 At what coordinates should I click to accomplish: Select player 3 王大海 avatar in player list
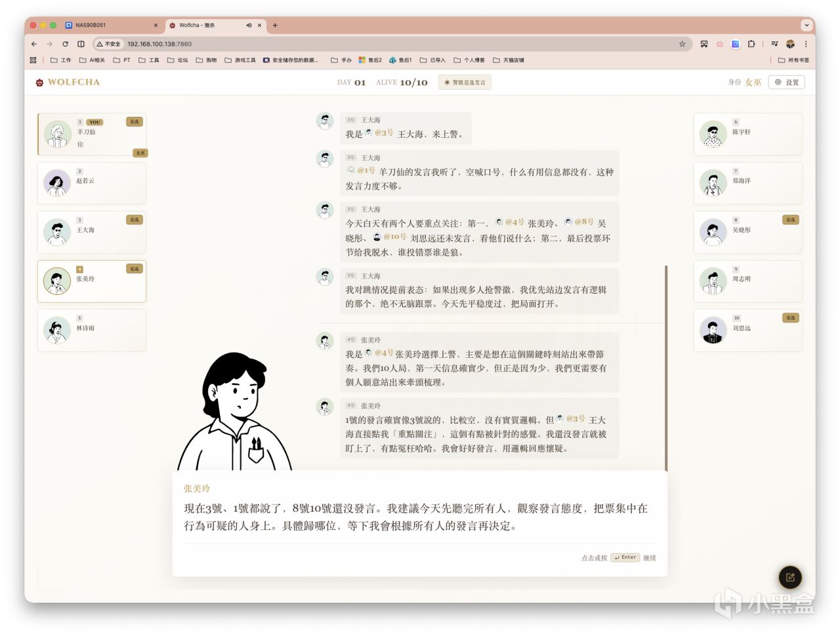[x=57, y=232]
